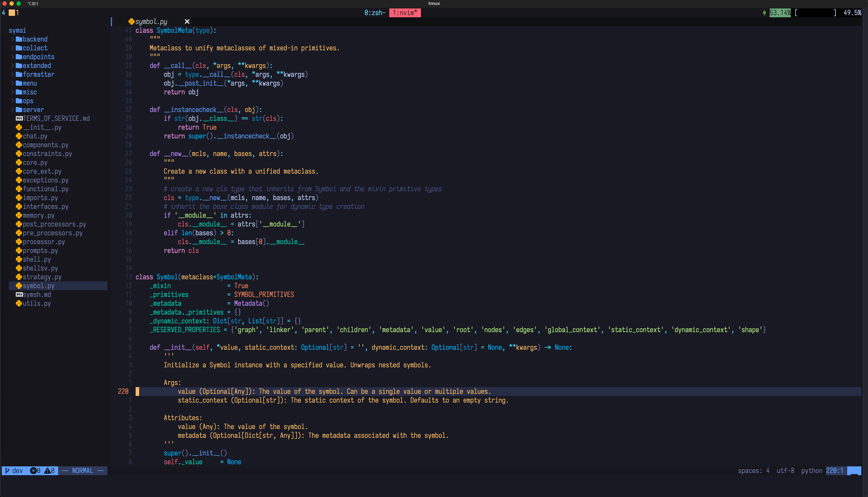Click the Python icon beside core.py
868x497 pixels.
point(19,162)
